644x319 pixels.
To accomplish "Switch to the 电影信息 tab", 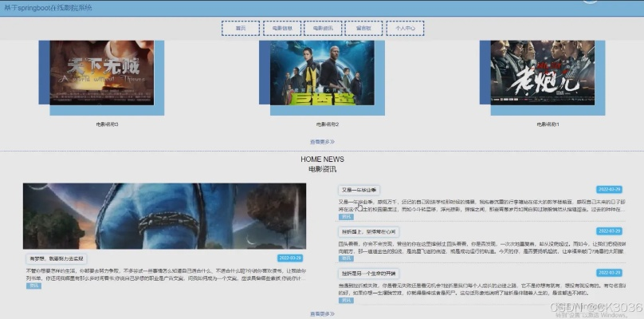I will tap(281, 28).
